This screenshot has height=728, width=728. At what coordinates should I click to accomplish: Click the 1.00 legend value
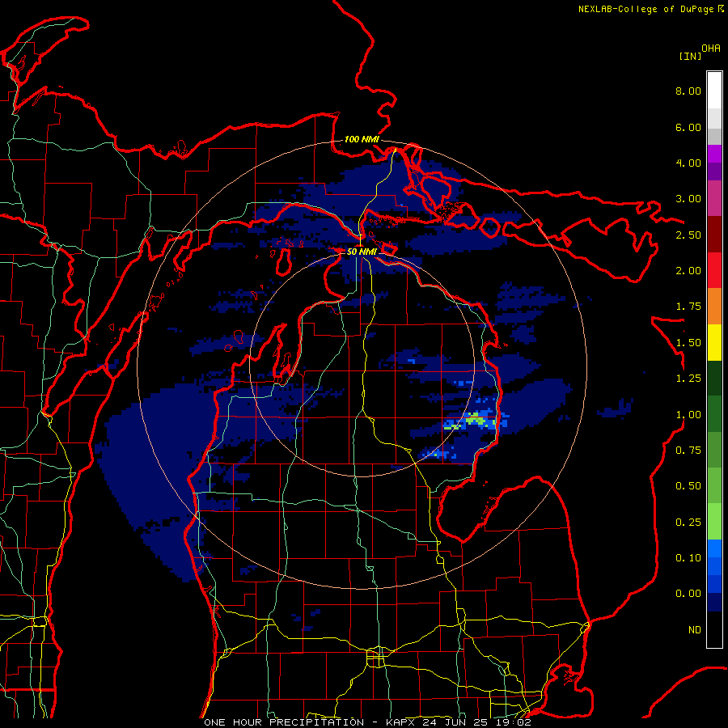[x=688, y=415]
